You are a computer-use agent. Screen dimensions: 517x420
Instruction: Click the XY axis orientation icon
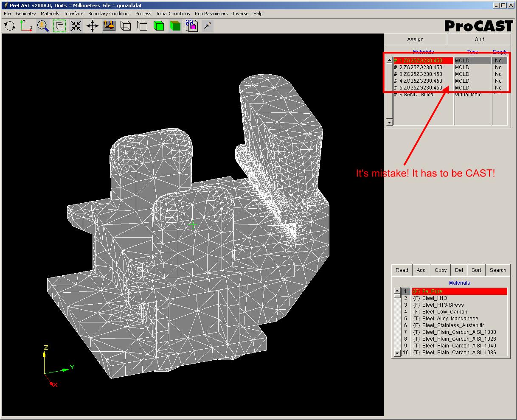pos(26,26)
